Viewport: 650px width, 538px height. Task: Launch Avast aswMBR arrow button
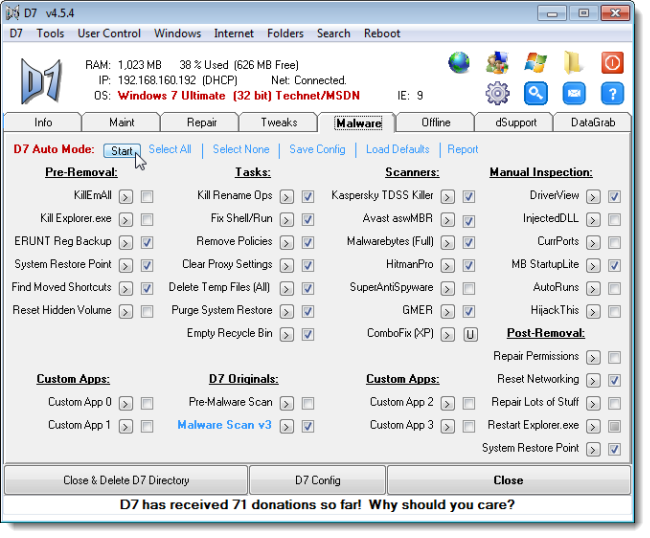pos(447,219)
